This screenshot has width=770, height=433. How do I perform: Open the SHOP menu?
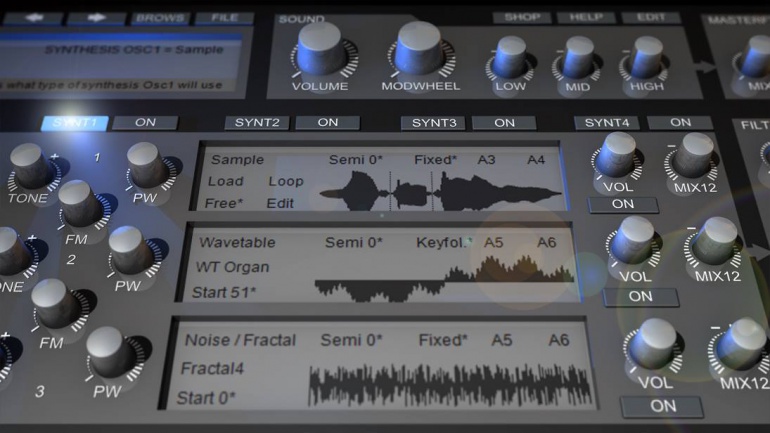(522, 17)
